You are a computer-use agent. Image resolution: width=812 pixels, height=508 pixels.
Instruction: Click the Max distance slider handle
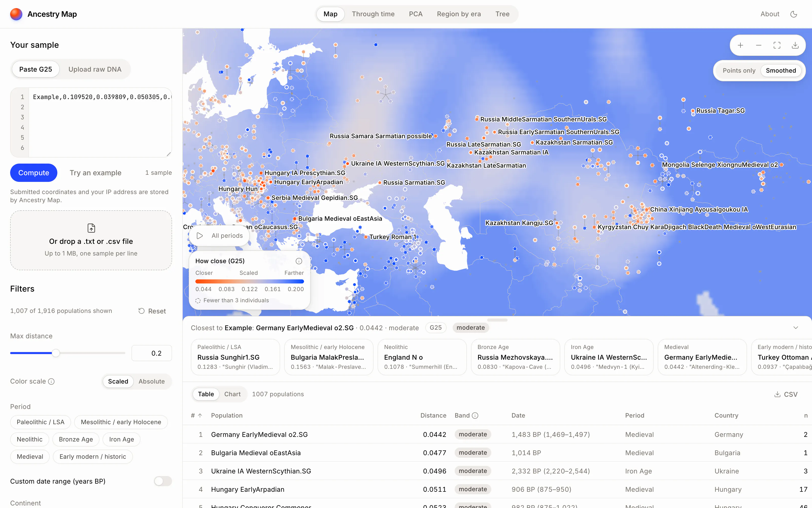pyautogui.click(x=56, y=353)
